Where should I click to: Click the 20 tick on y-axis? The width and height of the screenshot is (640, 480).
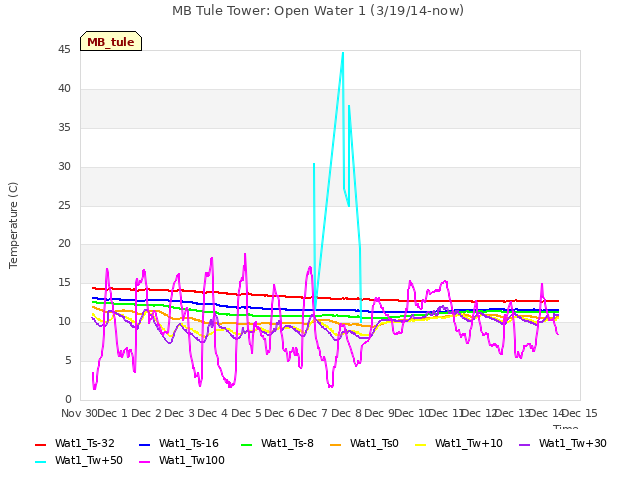click(x=64, y=244)
